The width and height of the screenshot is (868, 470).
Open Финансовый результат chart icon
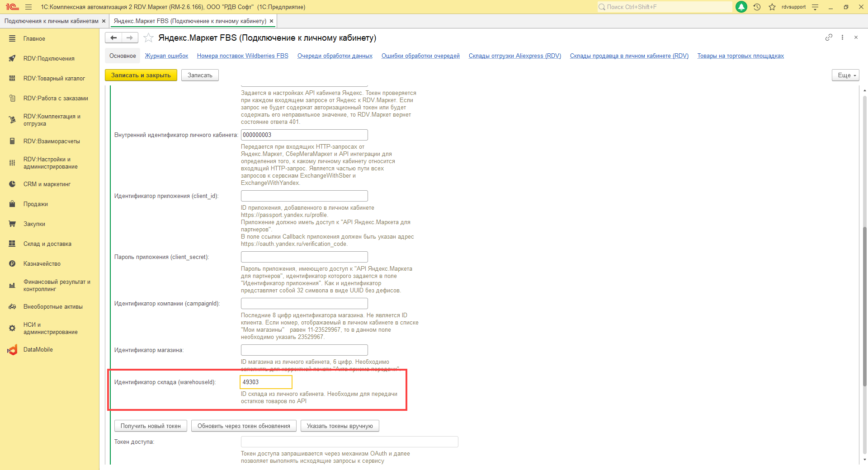(12, 286)
